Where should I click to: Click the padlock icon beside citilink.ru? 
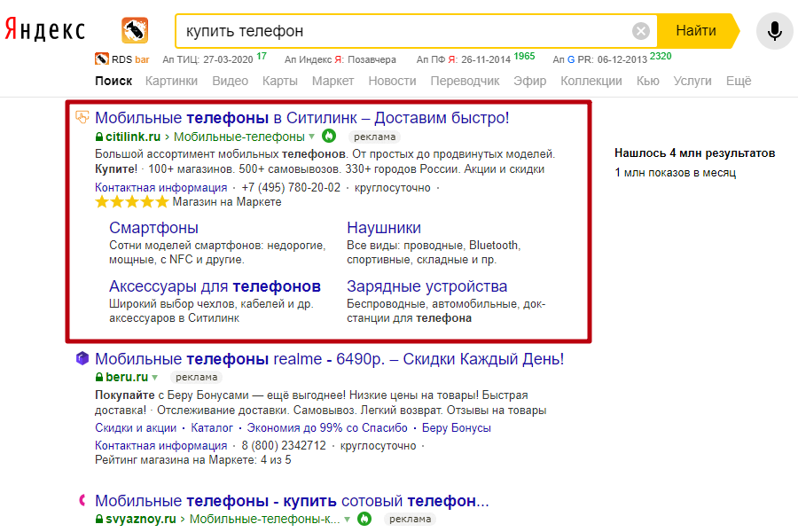(99, 138)
